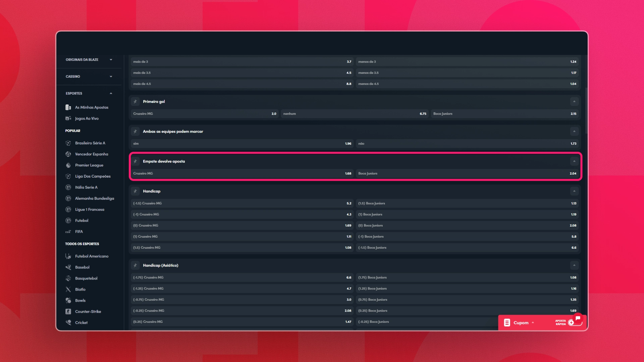Pin the Handicap (Asiático) market

pos(135,265)
